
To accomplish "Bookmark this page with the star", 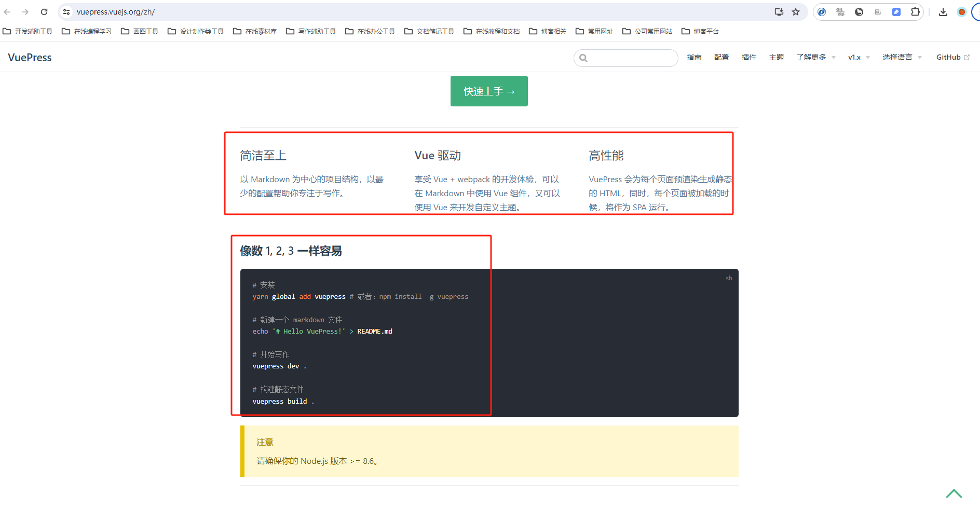I will [x=796, y=12].
